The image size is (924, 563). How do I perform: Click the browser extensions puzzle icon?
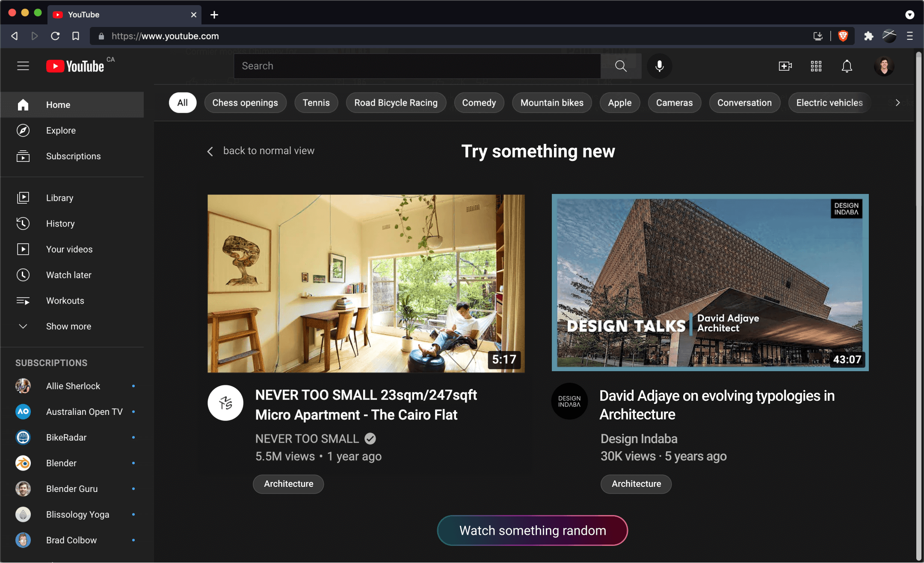click(868, 36)
